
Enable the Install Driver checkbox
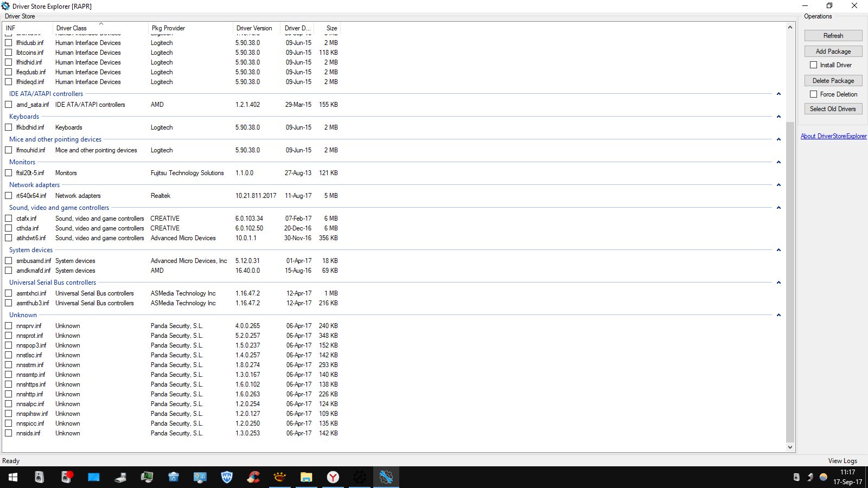coord(813,65)
